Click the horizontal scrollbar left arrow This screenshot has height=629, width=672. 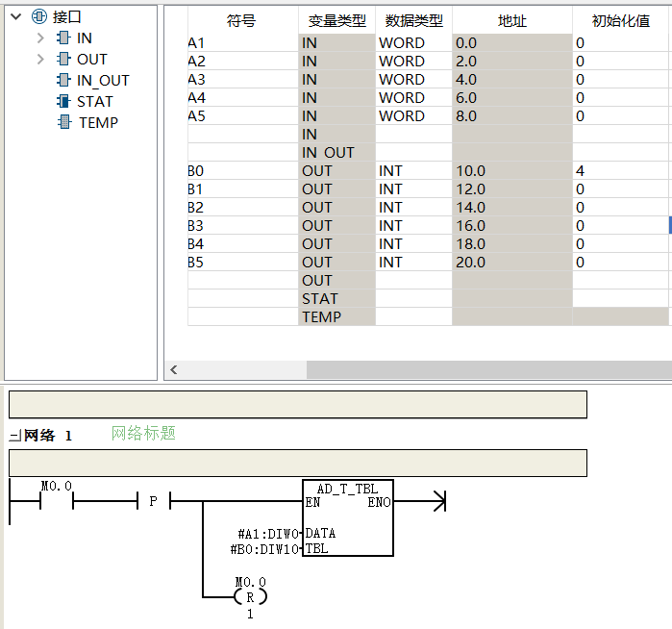click(174, 369)
